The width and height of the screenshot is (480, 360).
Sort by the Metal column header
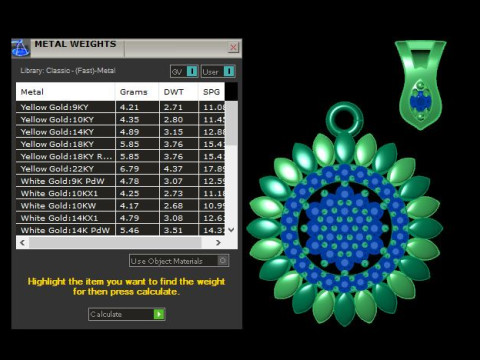coord(65,92)
